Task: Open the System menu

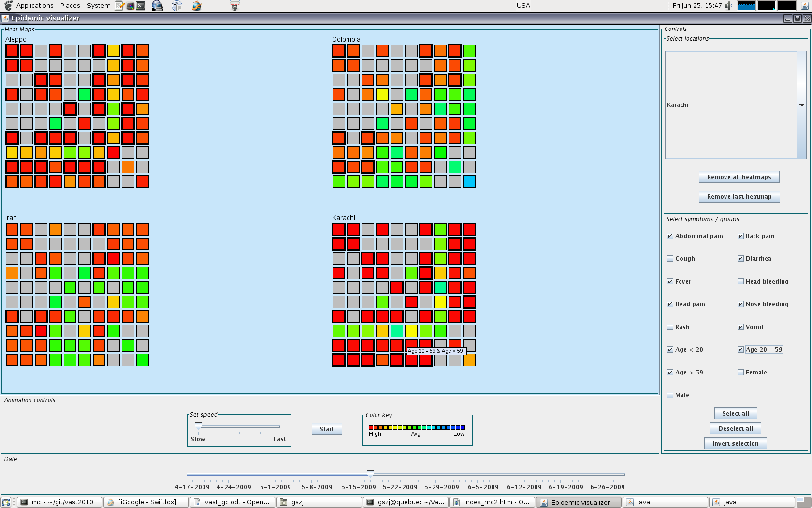Action: point(99,6)
